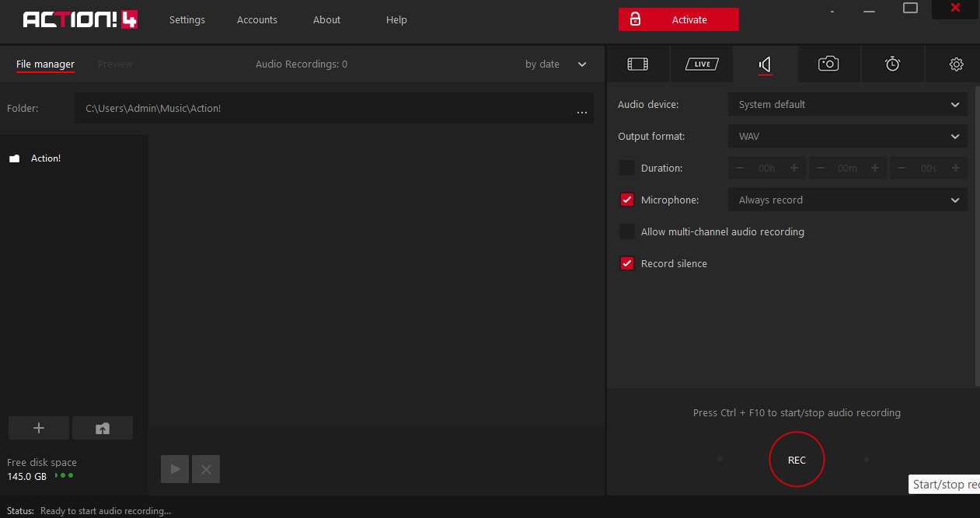Viewport: 980px width, 518px height.
Task: Switch to video recording mode
Action: click(638, 64)
